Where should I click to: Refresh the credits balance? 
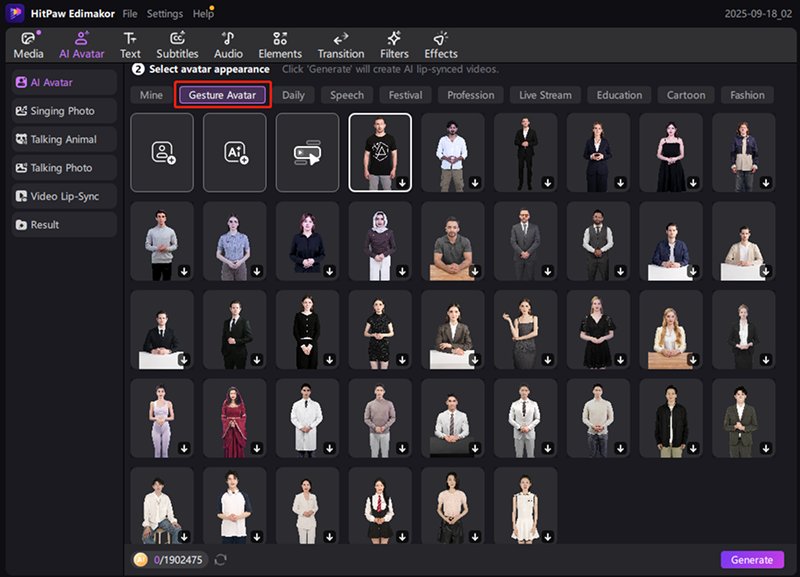(x=220, y=560)
